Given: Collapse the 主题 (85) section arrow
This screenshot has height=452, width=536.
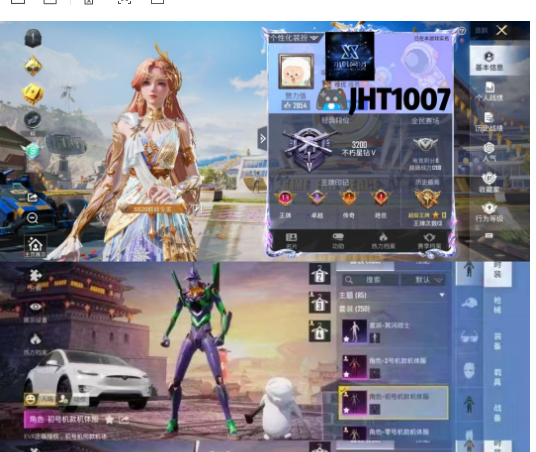Looking at the screenshot, I should [x=442, y=295].
